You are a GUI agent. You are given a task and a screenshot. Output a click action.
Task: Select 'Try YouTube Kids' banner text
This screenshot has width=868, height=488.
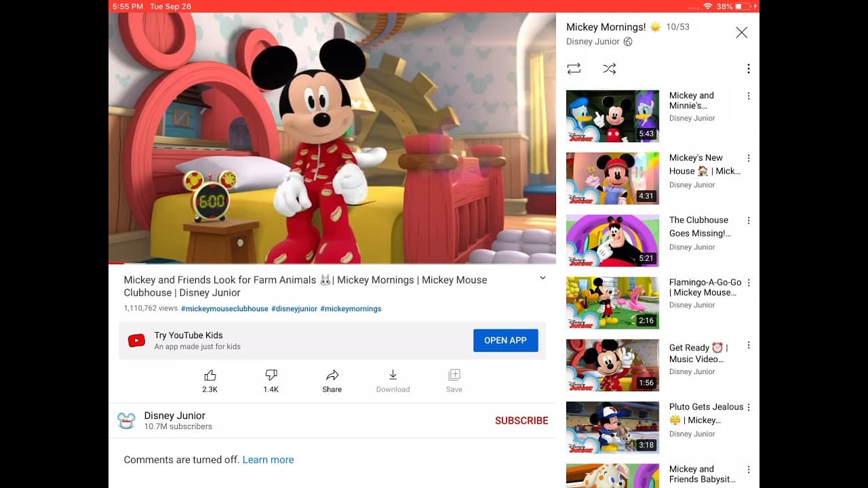coord(188,335)
